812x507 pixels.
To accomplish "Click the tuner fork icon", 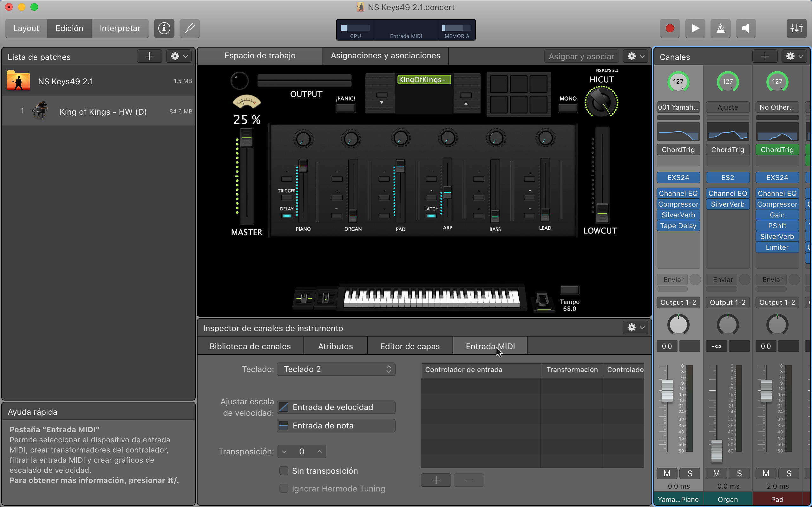I will (190, 28).
